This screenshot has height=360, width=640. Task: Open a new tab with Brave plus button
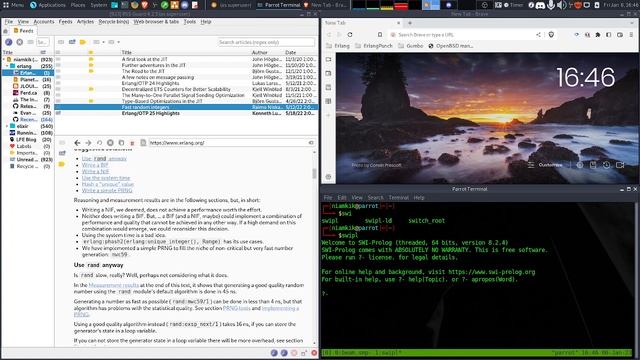pyautogui.click(x=410, y=23)
